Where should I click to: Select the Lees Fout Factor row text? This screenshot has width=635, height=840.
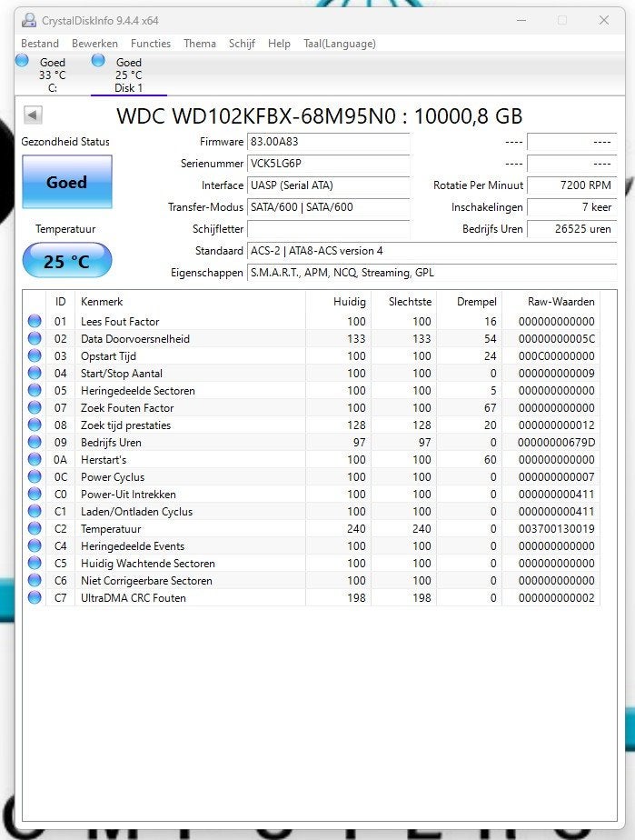click(120, 322)
